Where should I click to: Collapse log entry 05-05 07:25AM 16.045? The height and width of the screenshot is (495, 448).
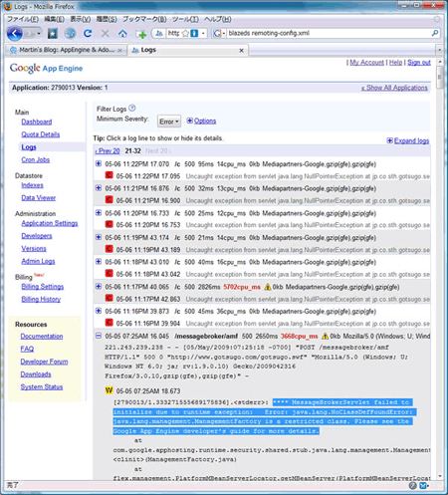[99, 336]
